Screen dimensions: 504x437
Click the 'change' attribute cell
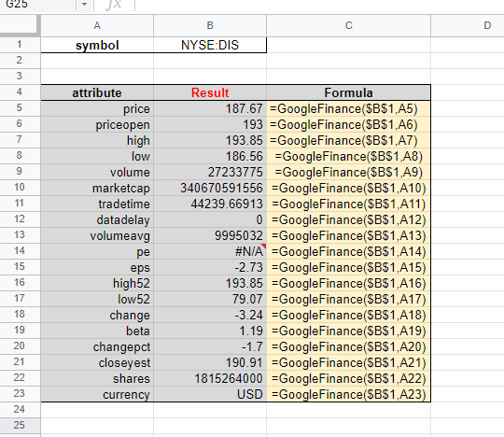click(97, 315)
